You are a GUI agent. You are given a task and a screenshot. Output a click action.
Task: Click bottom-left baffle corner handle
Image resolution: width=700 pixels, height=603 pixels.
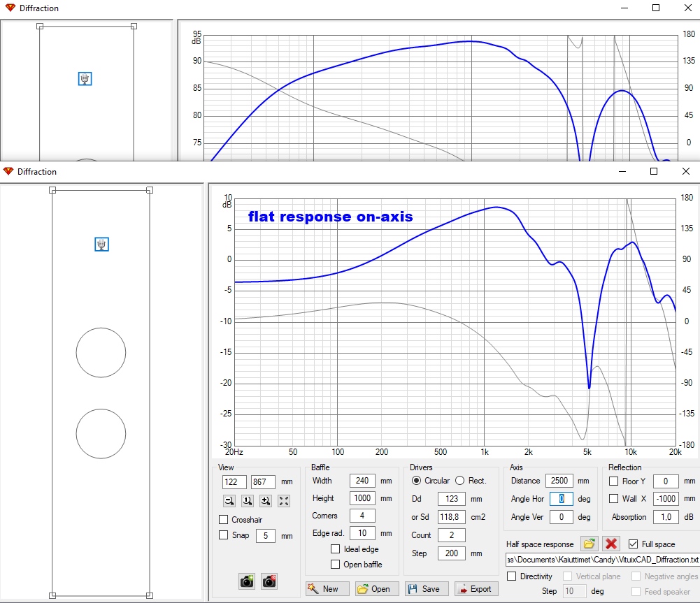tap(52, 595)
